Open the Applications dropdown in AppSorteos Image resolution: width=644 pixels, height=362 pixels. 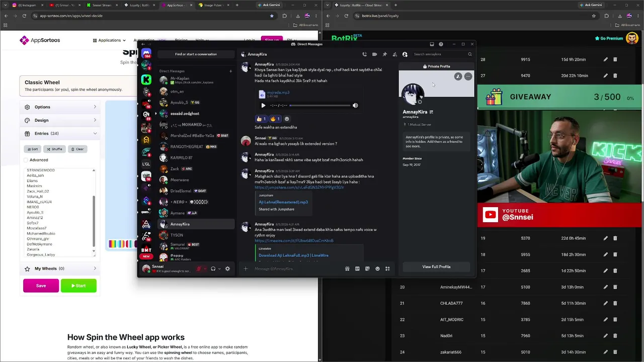click(109, 40)
